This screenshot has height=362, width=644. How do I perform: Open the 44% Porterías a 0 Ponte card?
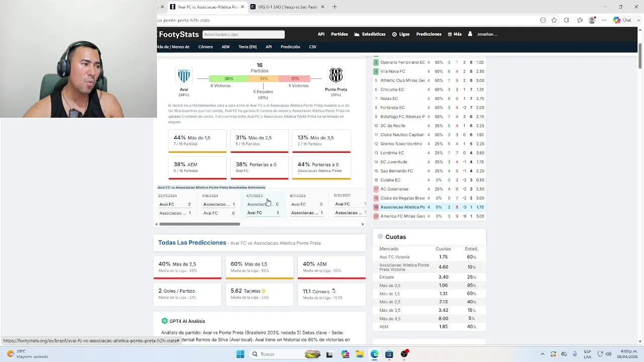point(321,168)
